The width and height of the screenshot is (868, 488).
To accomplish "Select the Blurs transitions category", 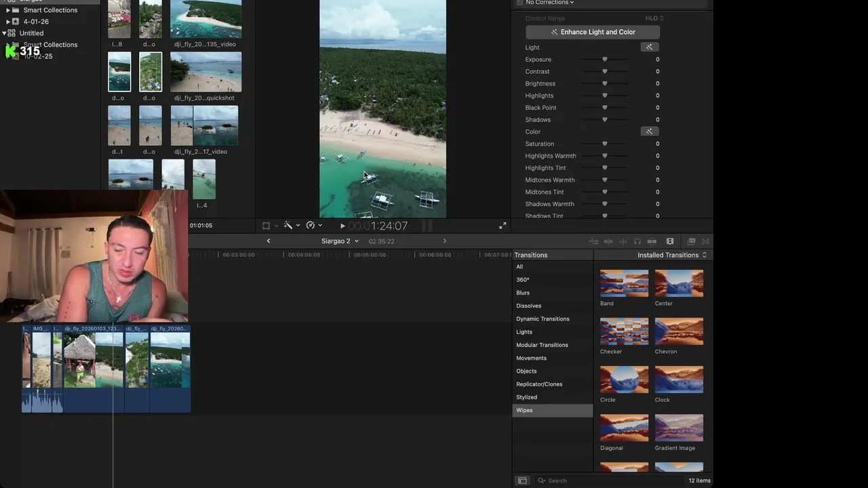I will pos(553,293).
